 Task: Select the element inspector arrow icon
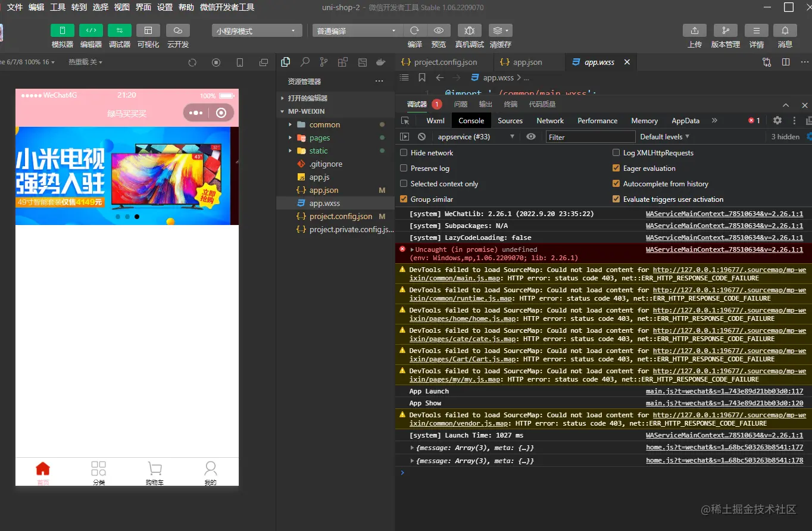coord(405,120)
